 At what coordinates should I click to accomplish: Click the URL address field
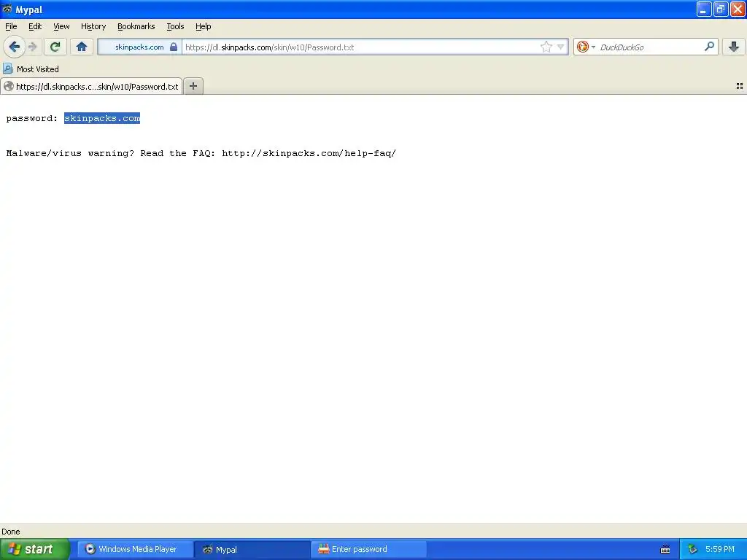pos(361,47)
